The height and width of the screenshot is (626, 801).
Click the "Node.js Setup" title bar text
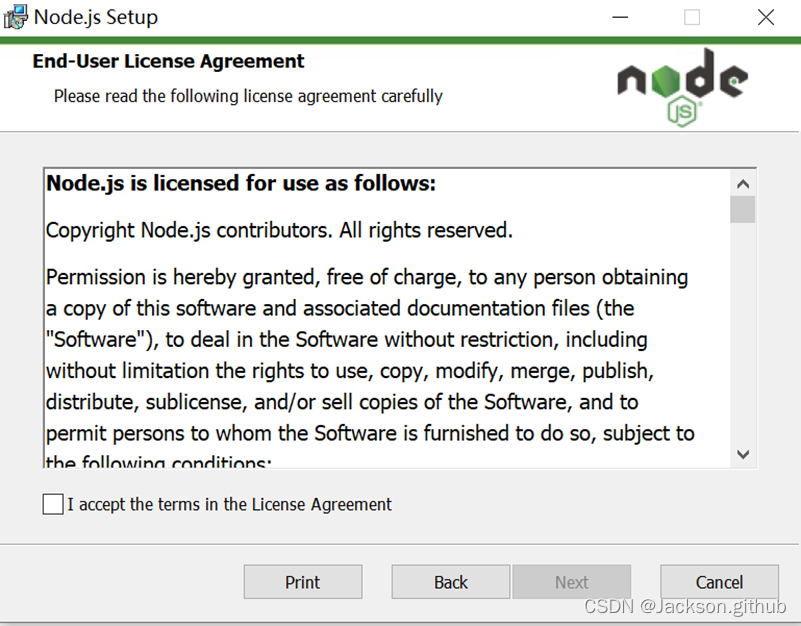(96, 17)
